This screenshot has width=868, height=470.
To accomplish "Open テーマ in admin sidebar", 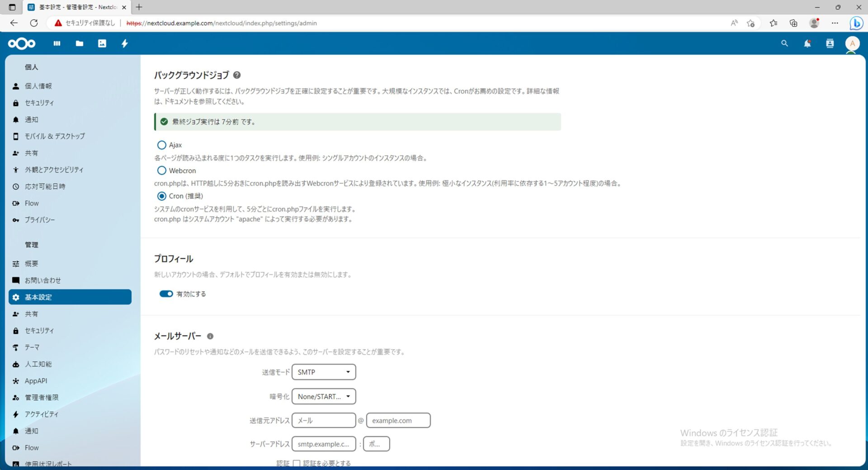I will [32, 347].
